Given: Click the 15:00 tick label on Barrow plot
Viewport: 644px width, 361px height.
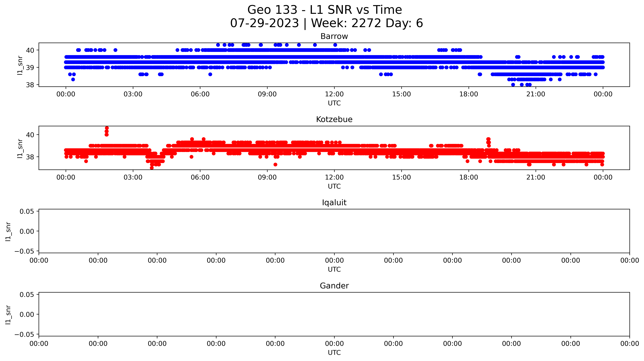Looking at the screenshot, I should pyautogui.click(x=401, y=94).
